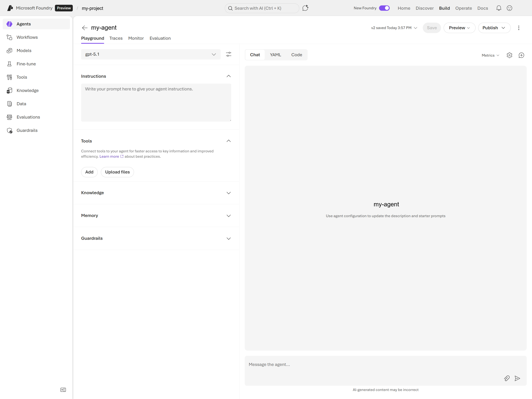Image resolution: width=532 pixels, height=399 pixels.
Task: Open chat settings gear icon
Action: (509, 55)
